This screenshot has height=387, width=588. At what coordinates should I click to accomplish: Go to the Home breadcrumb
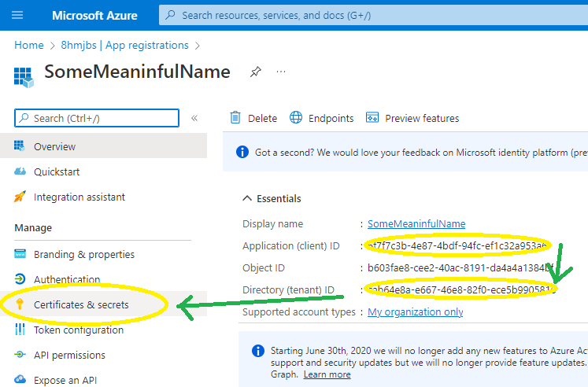(29, 46)
